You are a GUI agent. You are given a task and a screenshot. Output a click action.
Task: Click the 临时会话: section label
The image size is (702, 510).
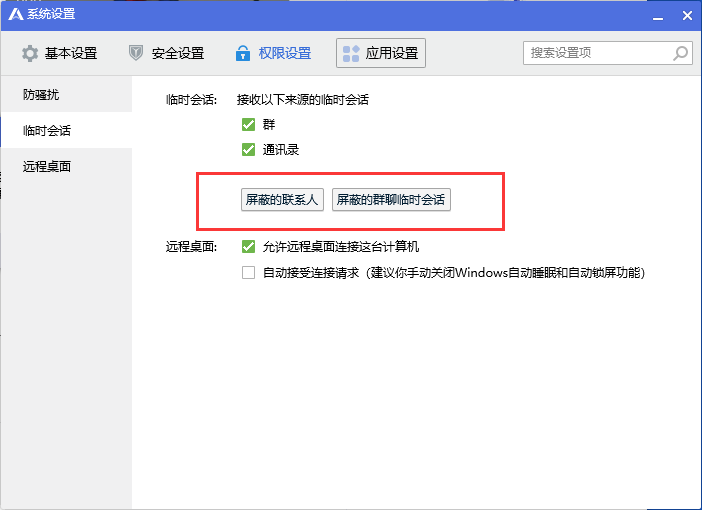pyautogui.click(x=191, y=100)
